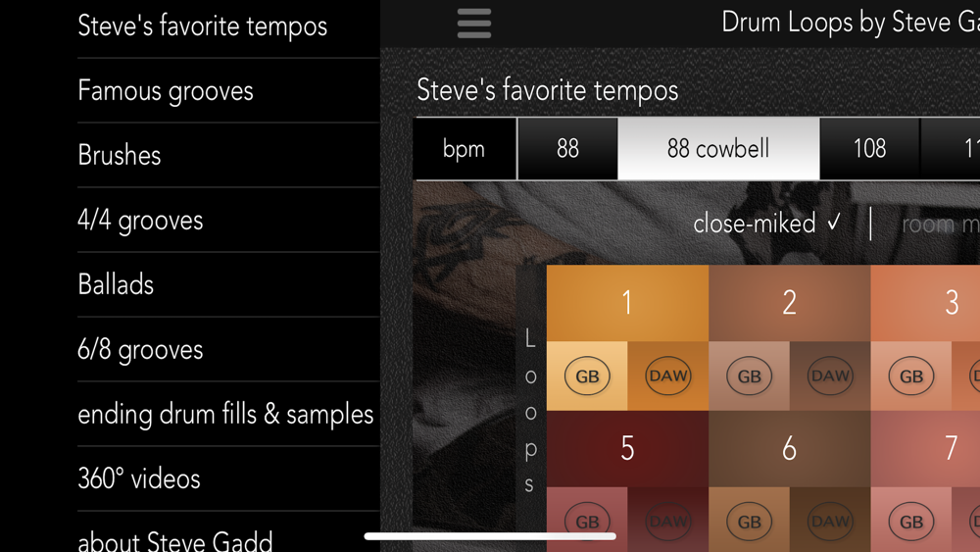This screenshot has height=552, width=980.
Task: Tap the GB icon under loop 2
Action: tap(749, 376)
